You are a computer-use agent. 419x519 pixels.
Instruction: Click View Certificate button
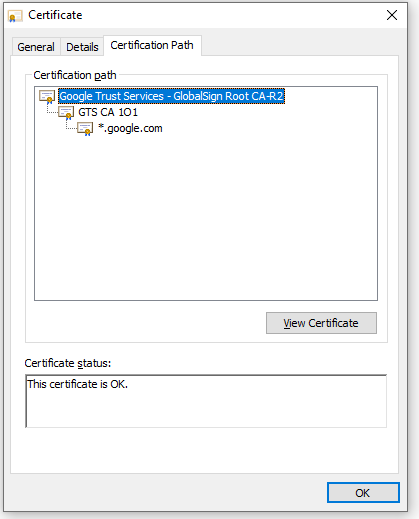pyautogui.click(x=321, y=323)
